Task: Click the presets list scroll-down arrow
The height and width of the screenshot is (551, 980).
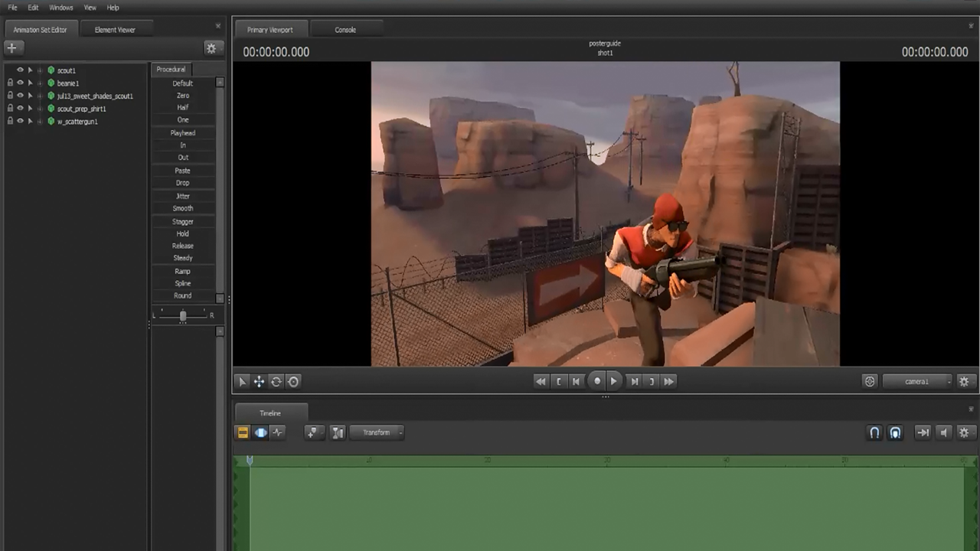Action: [x=220, y=298]
